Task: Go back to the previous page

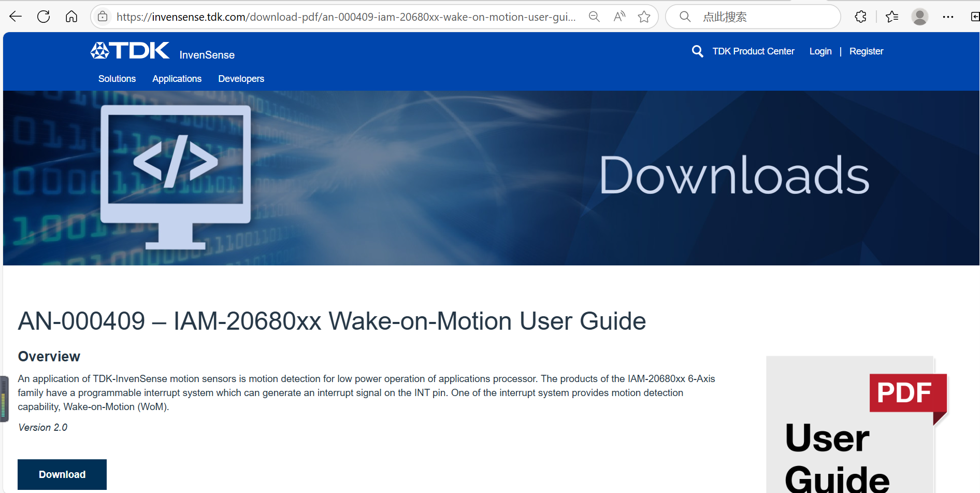Action: pyautogui.click(x=16, y=17)
